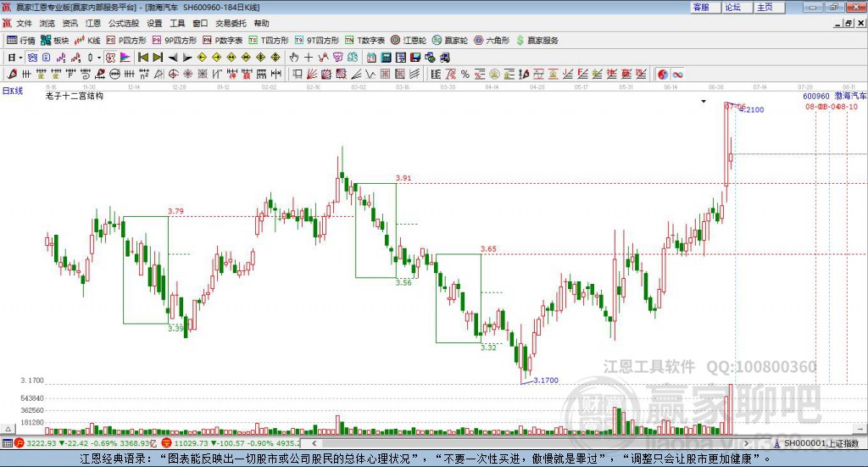Click the infinity loop icon
This screenshot has height=467, width=868.
(677, 74)
